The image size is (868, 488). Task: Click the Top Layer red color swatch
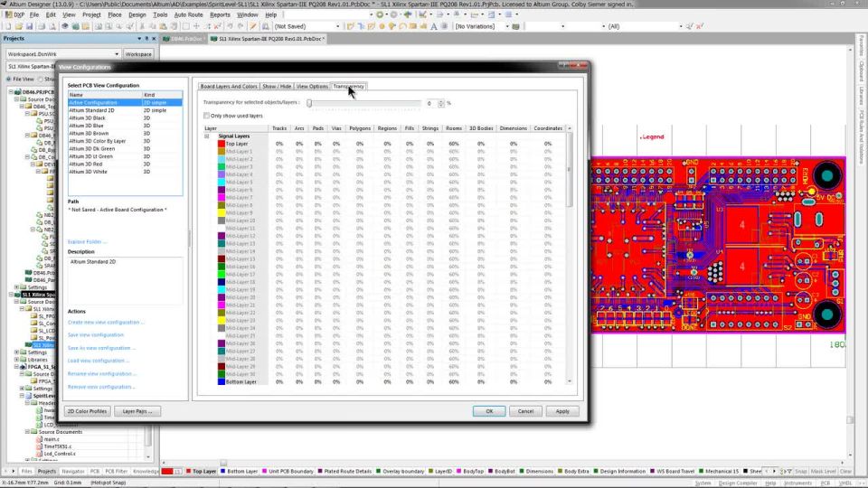point(222,144)
